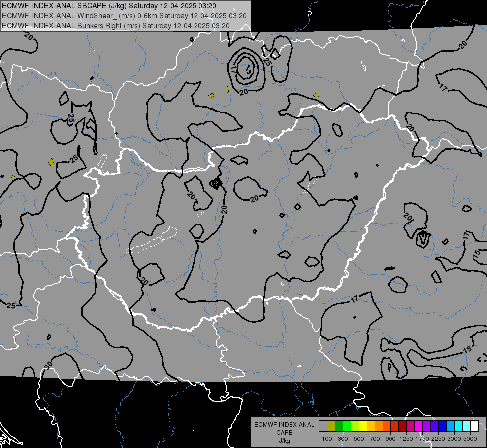The image size is (487, 448).
Task: Pick the violet swatch left of 2250
Action: [434, 426]
